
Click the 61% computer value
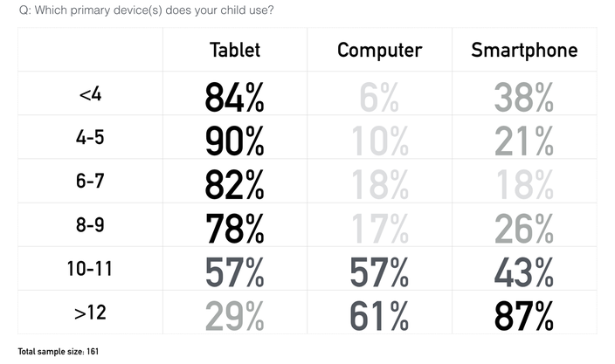pos(379,316)
